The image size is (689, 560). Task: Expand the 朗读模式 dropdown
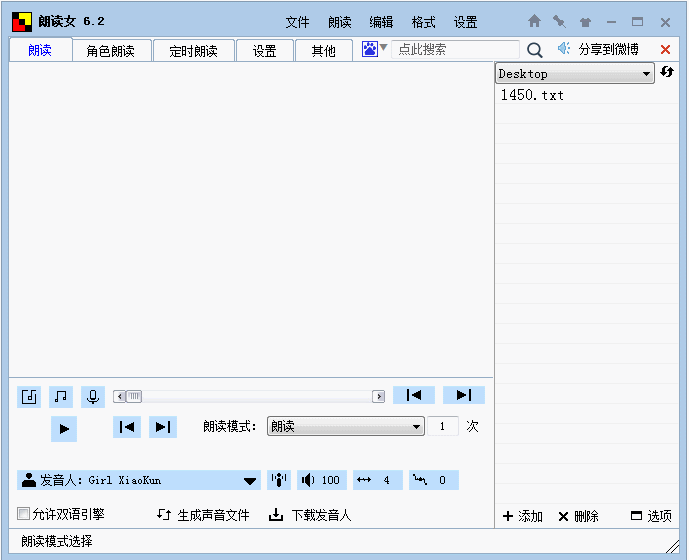(x=417, y=426)
